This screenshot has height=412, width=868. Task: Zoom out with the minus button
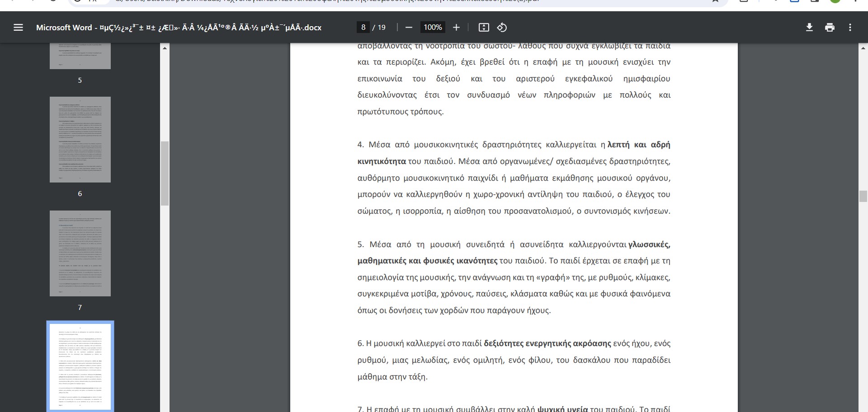(x=409, y=28)
